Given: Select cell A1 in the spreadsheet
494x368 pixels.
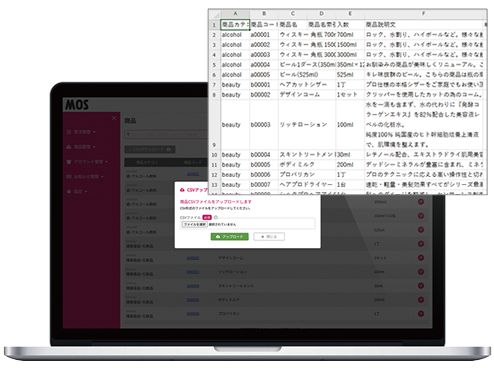Looking at the screenshot, I should tap(235, 25).
